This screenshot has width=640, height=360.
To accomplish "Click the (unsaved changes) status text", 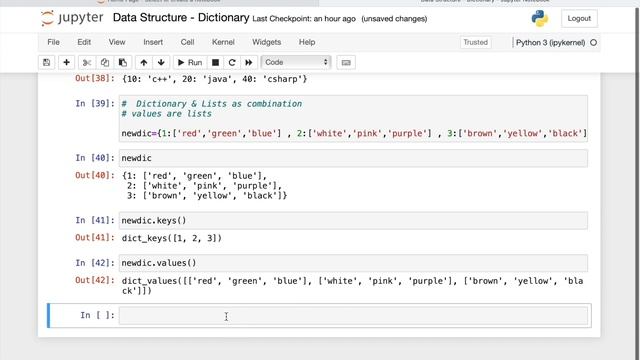I will point(394,19).
